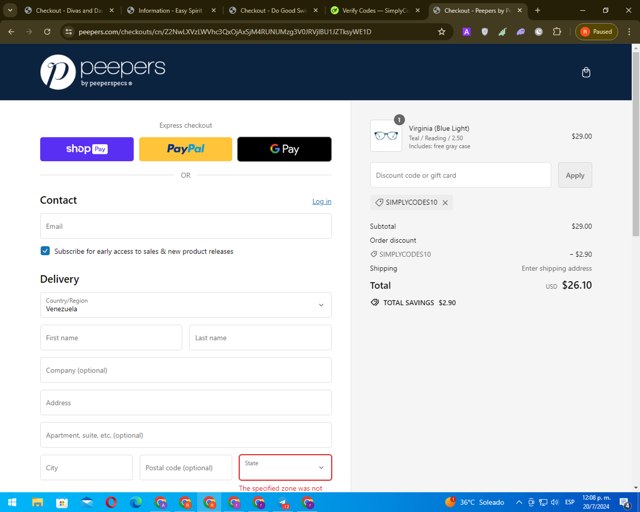Click the City field
The image size is (640, 512).
tap(86, 467)
